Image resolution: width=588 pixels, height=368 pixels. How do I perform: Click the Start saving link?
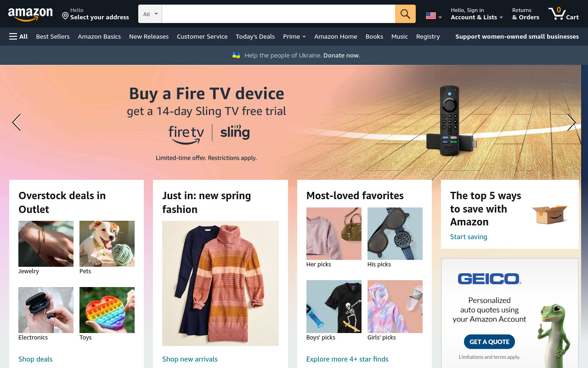[469, 236]
